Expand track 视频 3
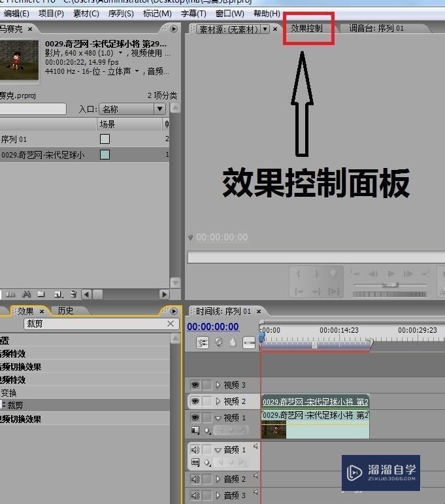Viewport: 445px width, 504px height. (x=218, y=384)
